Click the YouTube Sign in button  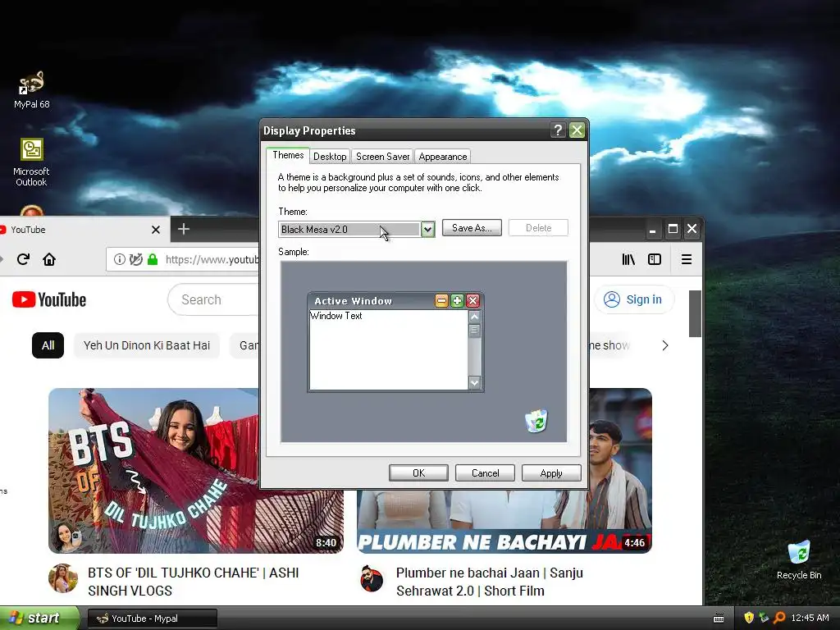(x=634, y=299)
